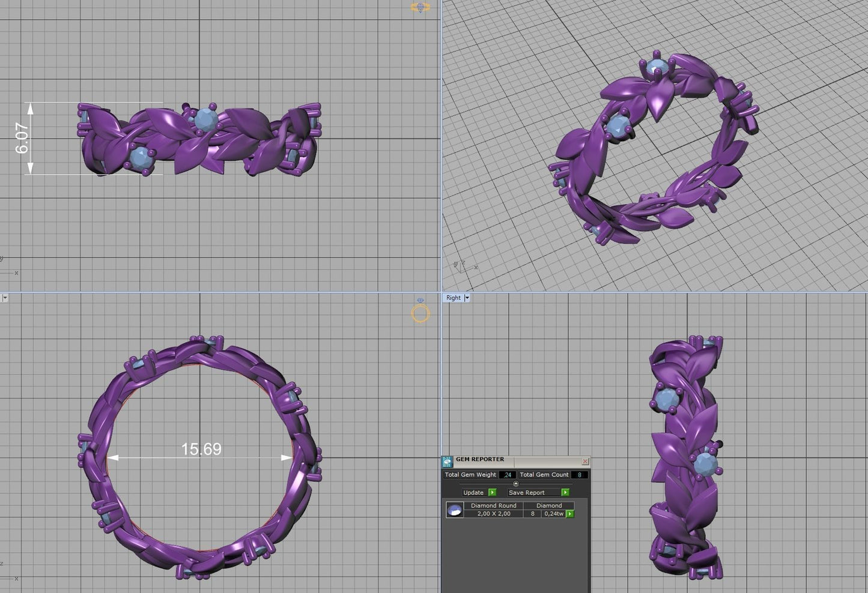Click the ring icon in bottom-left viewport
This screenshot has width=868, height=593.
[420, 313]
